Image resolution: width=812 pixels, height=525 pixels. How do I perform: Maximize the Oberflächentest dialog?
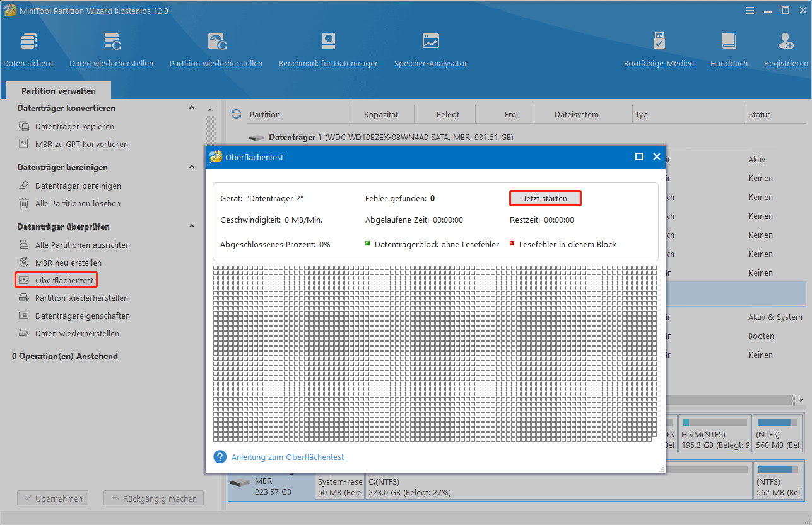[638, 156]
